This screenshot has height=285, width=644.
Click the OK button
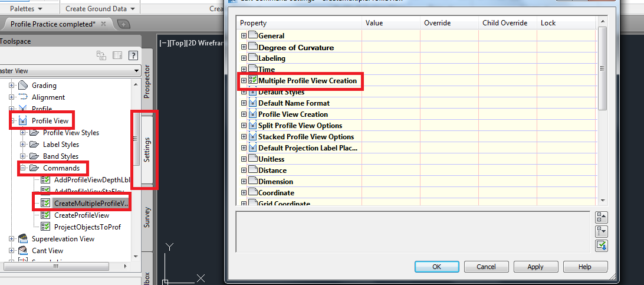436,267
